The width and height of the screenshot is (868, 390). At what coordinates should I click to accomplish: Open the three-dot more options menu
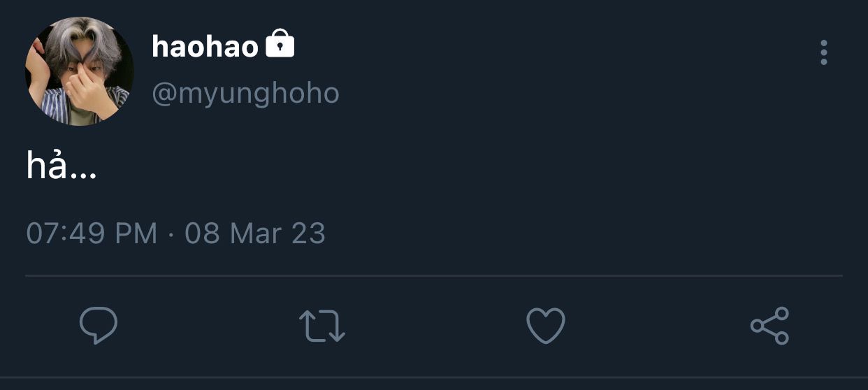[824, 53]
